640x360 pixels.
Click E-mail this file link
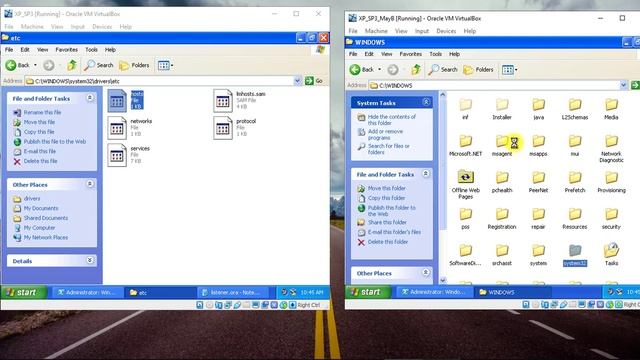coord(40,151)
